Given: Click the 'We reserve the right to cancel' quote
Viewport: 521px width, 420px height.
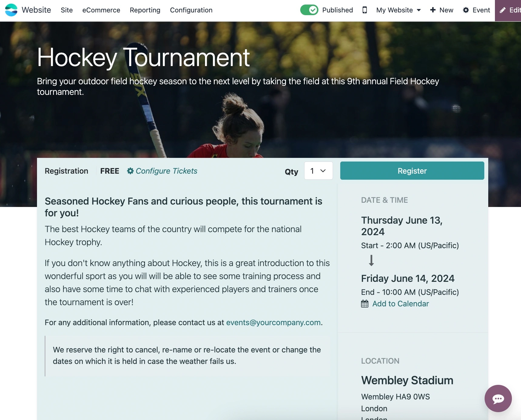Looking at the screenshot, I should pyautogui.click(x=187, y=355).
